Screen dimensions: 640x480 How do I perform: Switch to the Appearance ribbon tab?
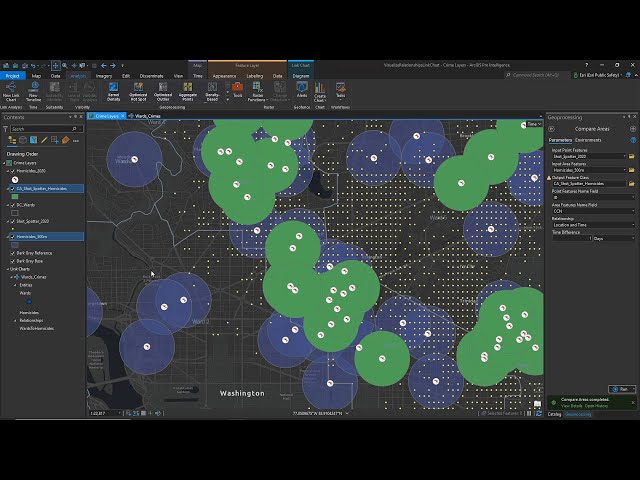[x=224, y=76]
